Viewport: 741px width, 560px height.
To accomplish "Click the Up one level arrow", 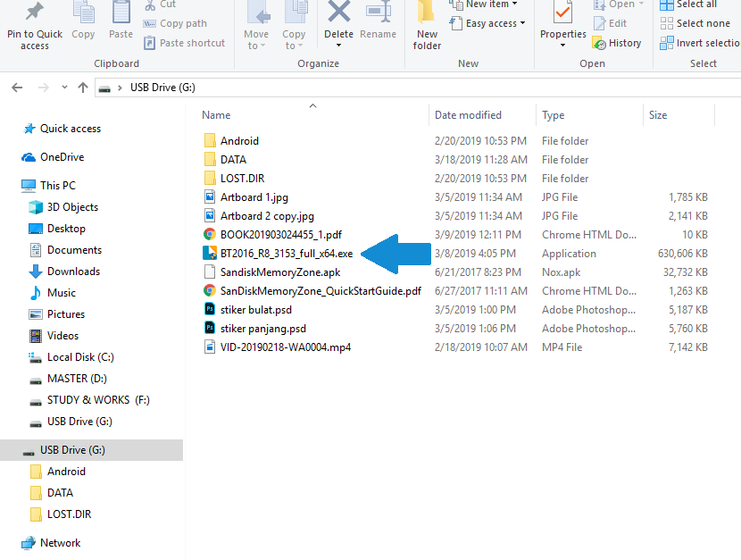I will click(83, 88).
